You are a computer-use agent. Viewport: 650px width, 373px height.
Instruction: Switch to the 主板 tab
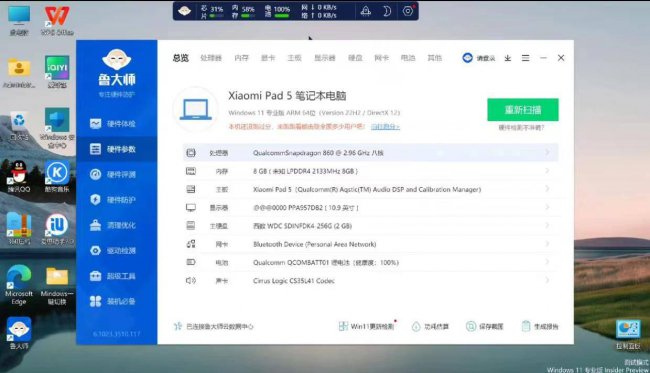click(294, 58)
